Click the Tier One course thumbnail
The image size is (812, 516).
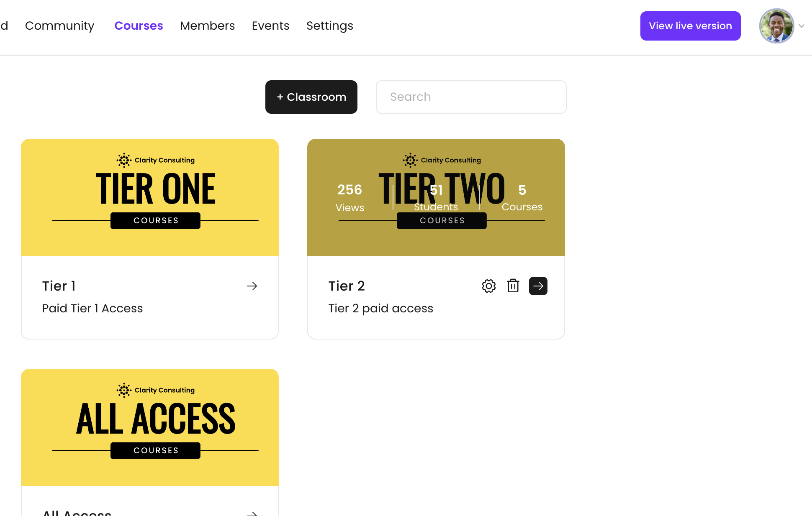coord(150,197)
